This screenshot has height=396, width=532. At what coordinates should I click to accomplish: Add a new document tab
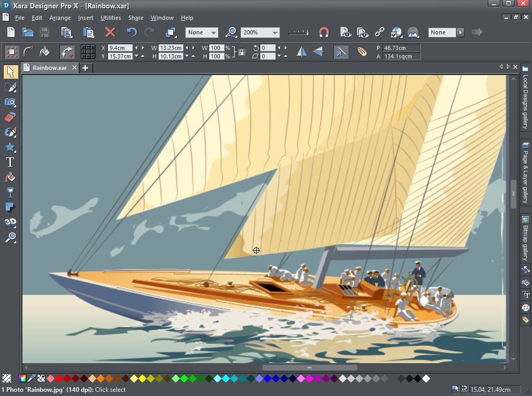click(x=86, y=68)
